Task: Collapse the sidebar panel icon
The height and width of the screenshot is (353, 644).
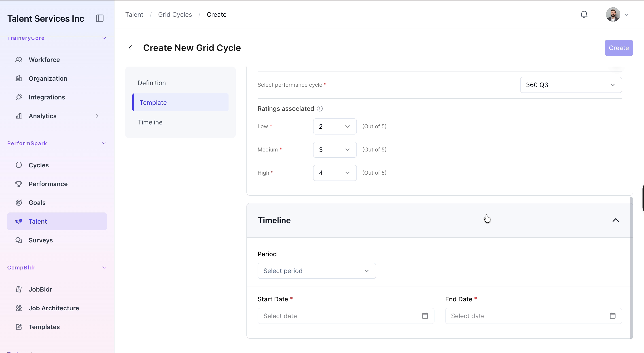Action: [100, 18]
